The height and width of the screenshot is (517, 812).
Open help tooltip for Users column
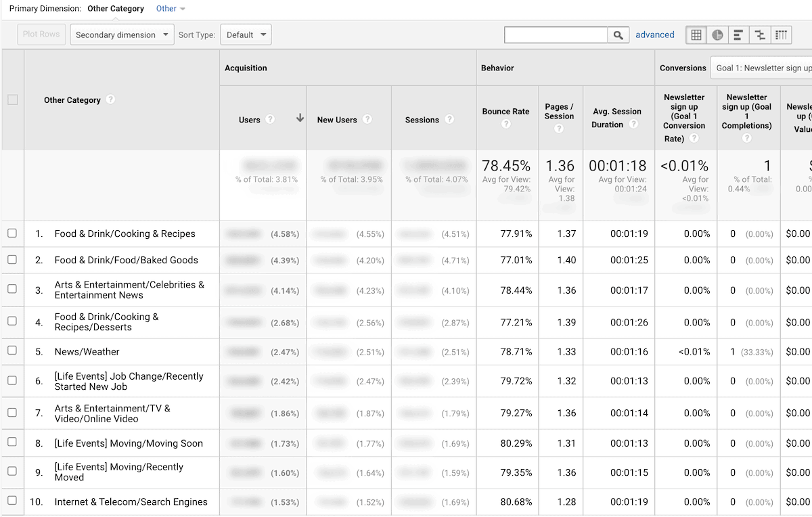click(x=270, y=119)
